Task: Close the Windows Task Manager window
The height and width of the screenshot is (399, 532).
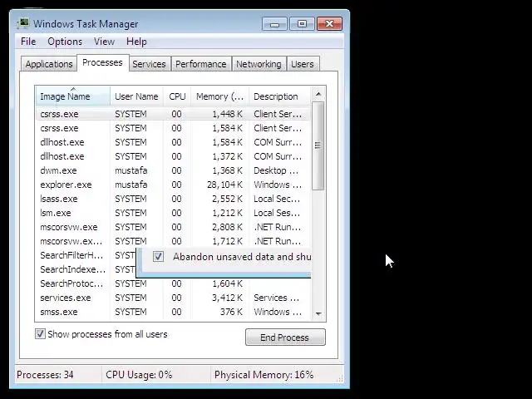Action: pos(329,24)
